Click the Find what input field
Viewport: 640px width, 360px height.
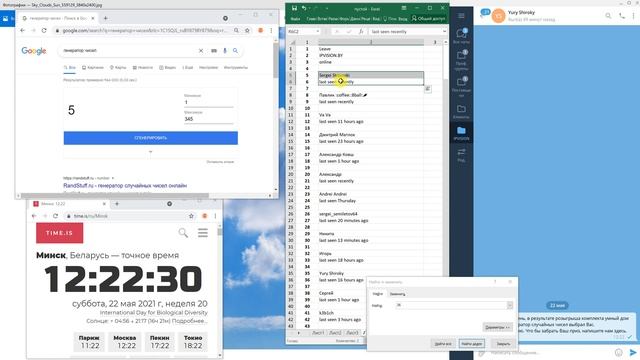451,305
